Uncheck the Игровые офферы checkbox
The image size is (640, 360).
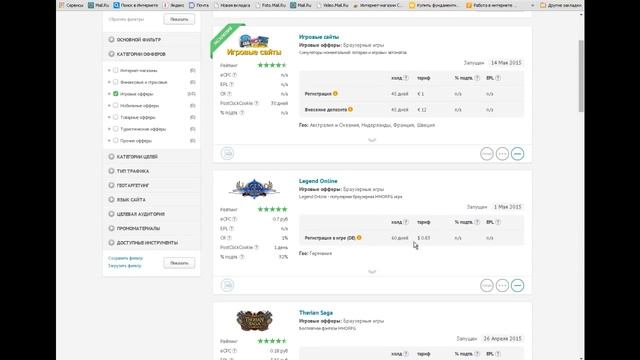pos(116,94)
